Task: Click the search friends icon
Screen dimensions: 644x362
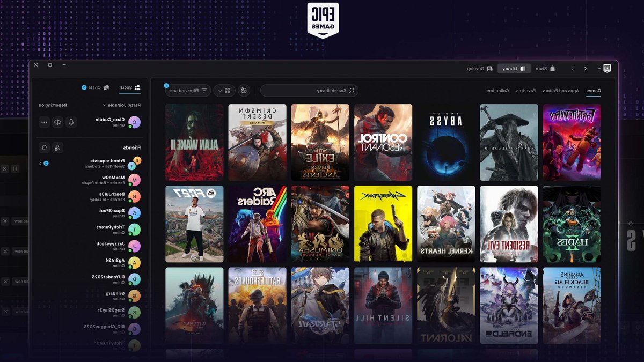Action: [44, 147]
